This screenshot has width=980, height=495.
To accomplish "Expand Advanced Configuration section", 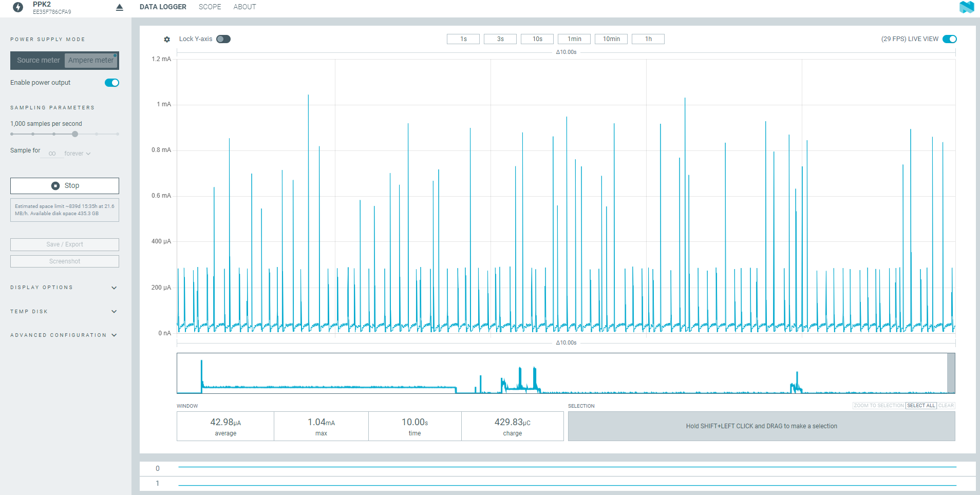I will (x=65, y=335).
